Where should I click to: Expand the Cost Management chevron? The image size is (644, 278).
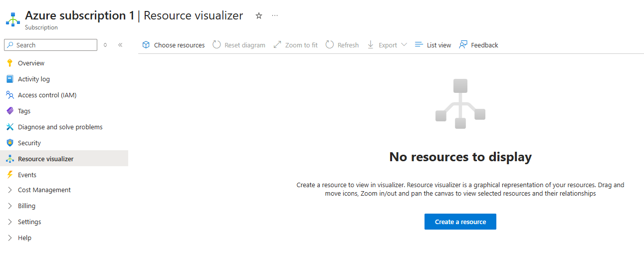(x=10, y=190)
